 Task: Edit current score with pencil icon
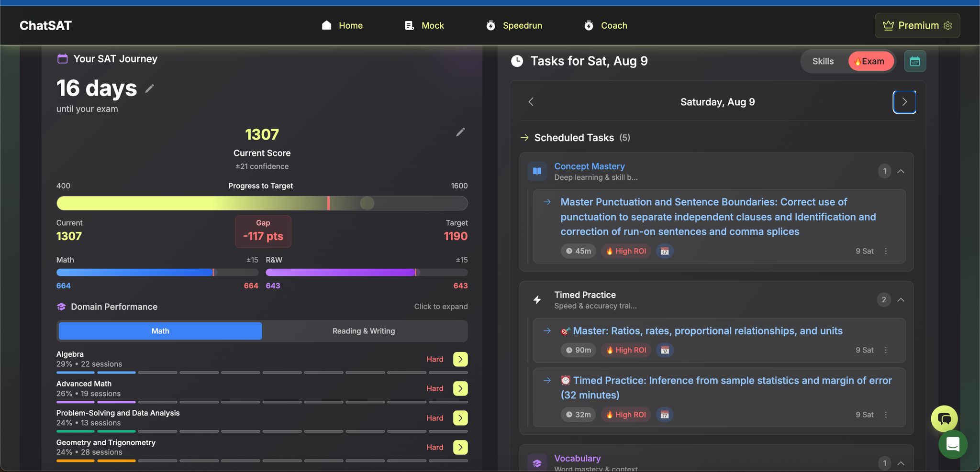click(460, 132)
